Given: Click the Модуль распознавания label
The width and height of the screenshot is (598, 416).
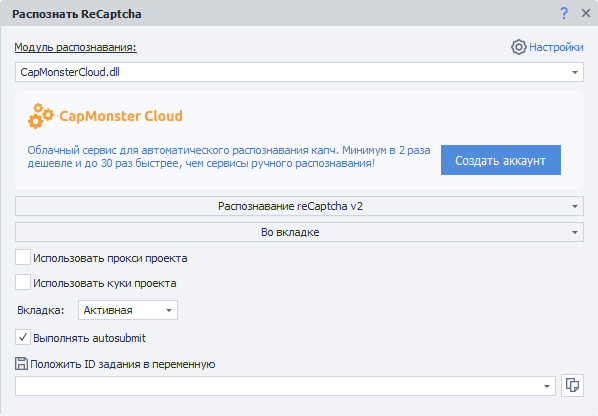Looking at the screenshot, I should click(76, 47).
